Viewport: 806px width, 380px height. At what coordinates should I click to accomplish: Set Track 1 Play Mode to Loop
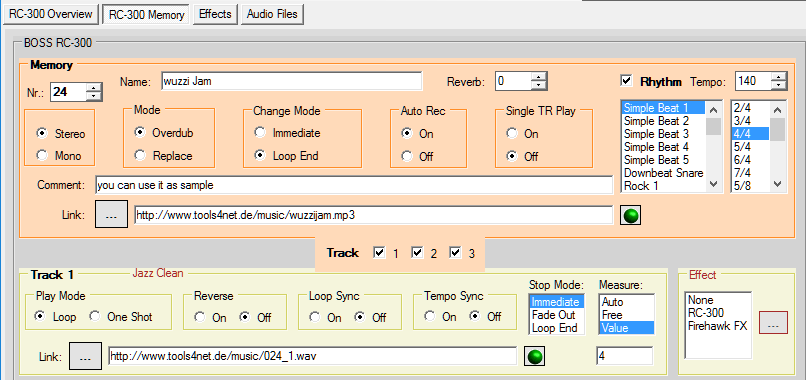tap(40, 317)
